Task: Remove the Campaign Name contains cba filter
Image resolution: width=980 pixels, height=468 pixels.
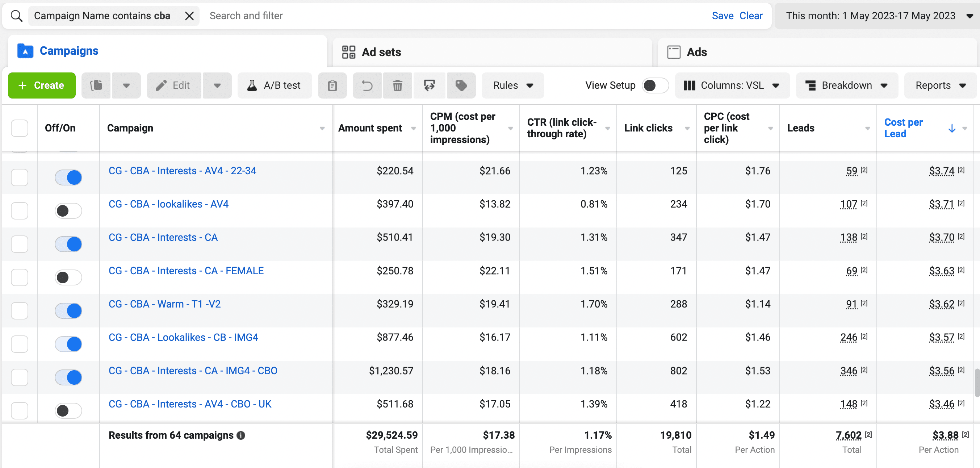Action: tap(189, 16)
